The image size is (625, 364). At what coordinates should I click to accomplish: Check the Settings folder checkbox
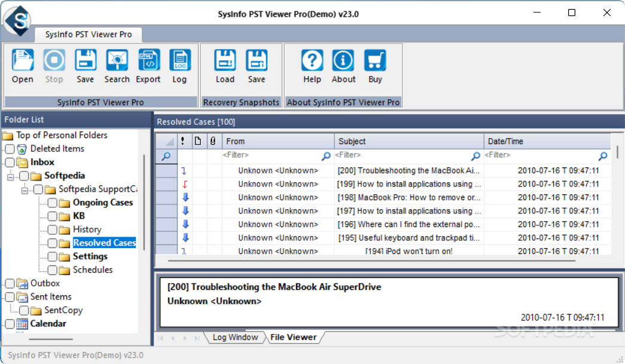(52, 256)
